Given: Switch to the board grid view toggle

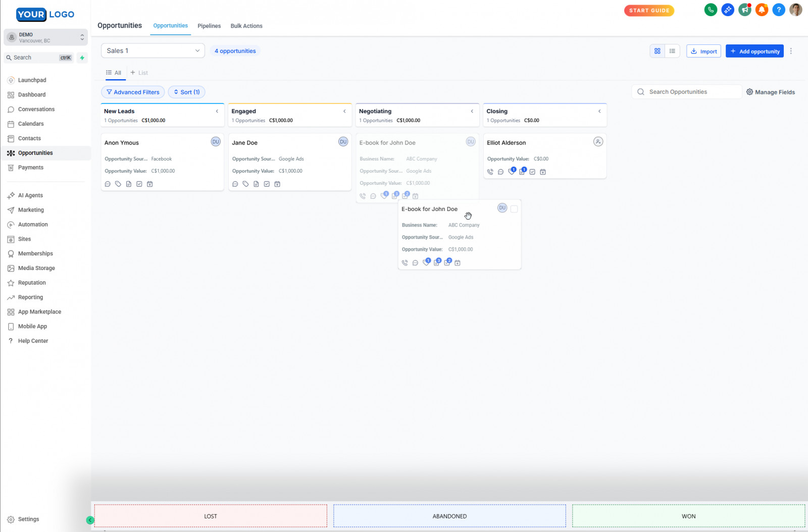Looking at the screenshot, I should coord(658,51).
